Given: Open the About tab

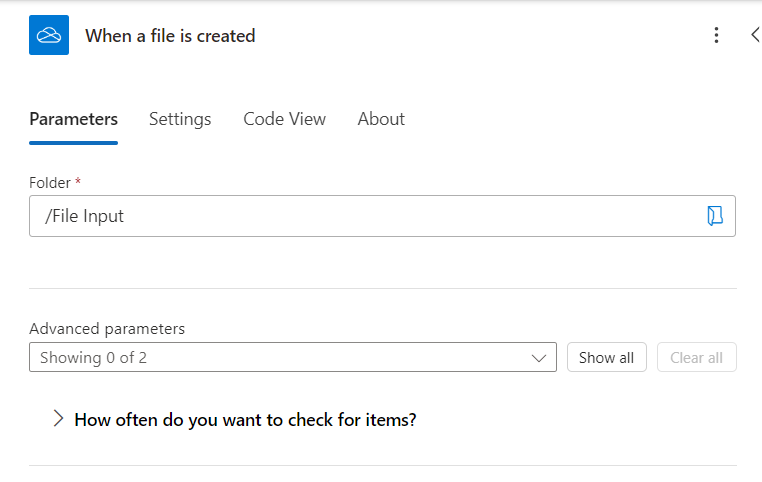Looking at the screenshot, I should point(381,119).
